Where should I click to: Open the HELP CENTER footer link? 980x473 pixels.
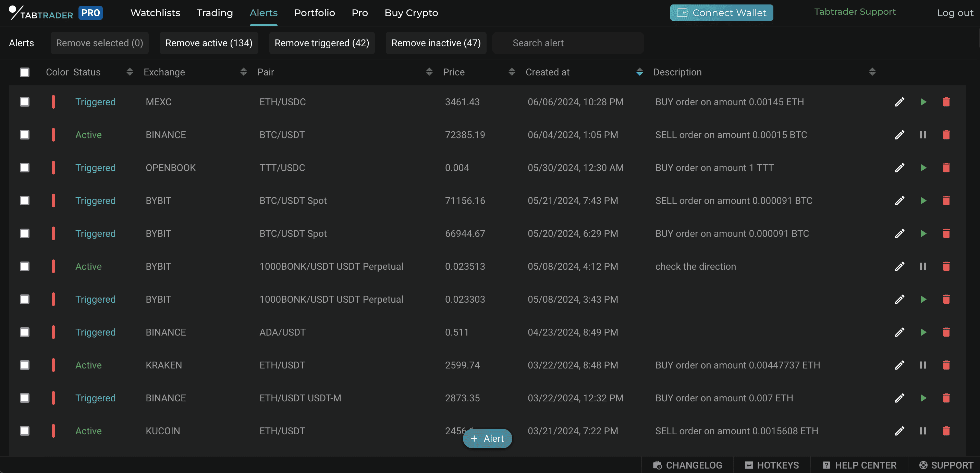click(x=859, y=465)
